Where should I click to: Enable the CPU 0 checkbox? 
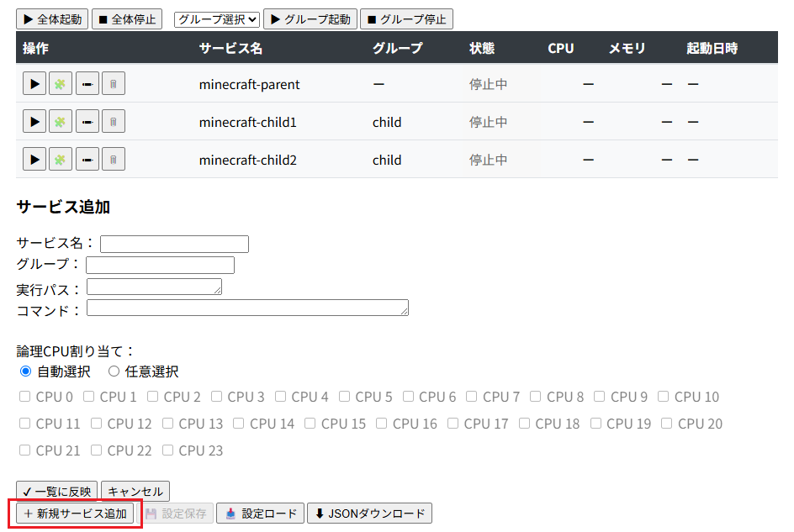tap(24, 396)
